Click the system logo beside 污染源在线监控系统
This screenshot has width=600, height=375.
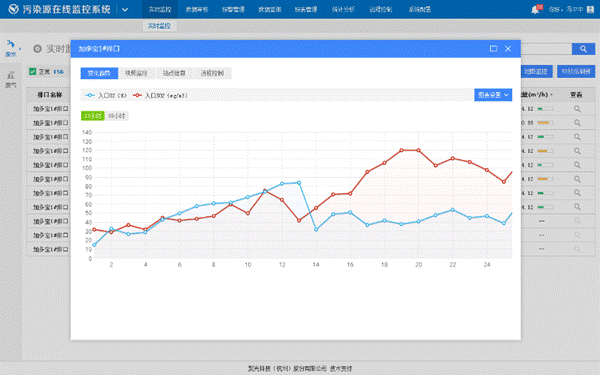point(14,9)
